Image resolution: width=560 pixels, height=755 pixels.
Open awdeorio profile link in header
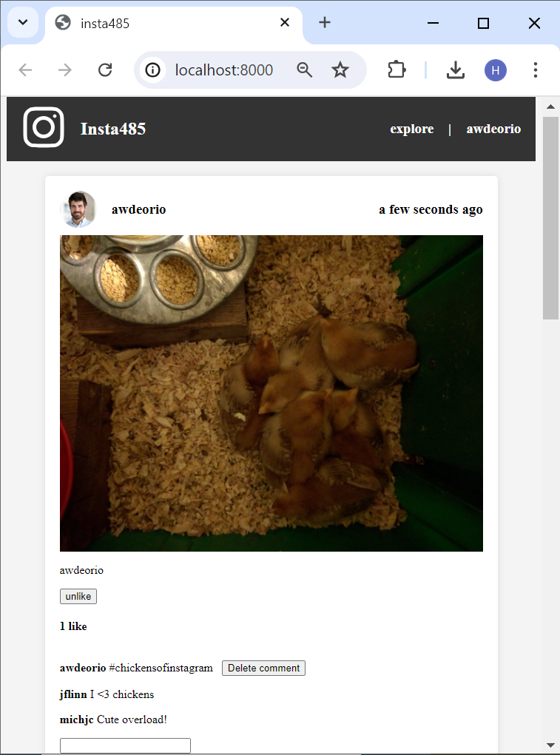[x=493, y=129]
